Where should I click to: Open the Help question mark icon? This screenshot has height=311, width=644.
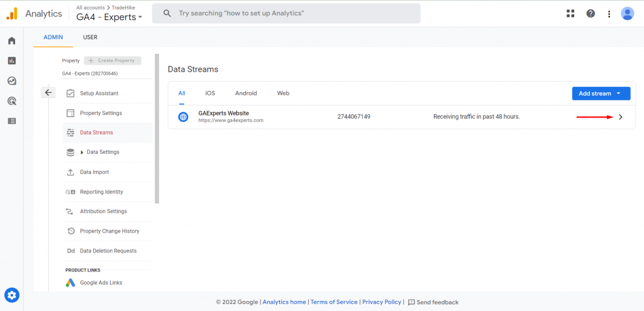pos(591,14)
